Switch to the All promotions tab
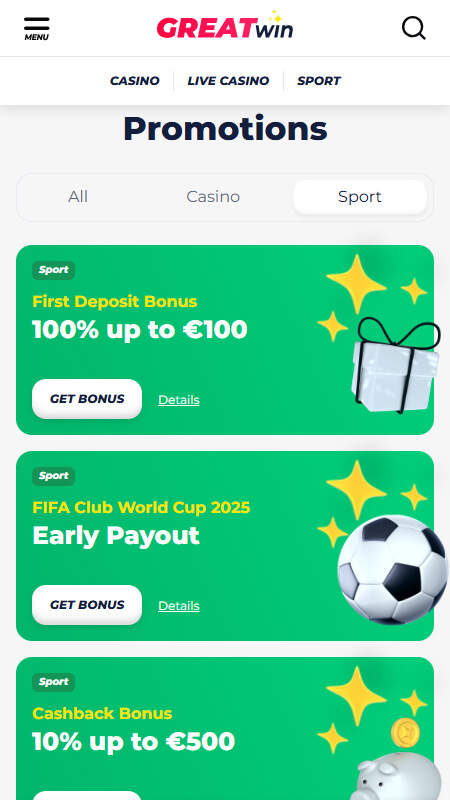Image resolution: width=450 pixels, height=800 pixels. 78,197
